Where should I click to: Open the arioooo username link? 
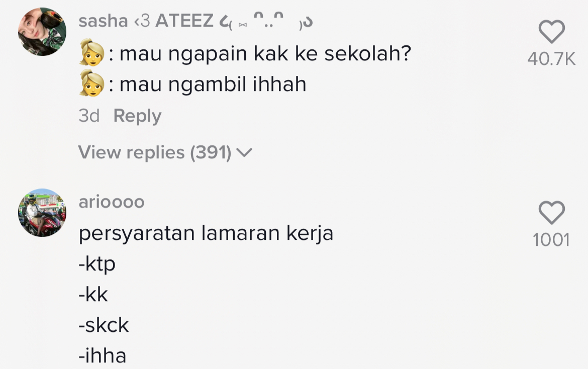(112, 202)
